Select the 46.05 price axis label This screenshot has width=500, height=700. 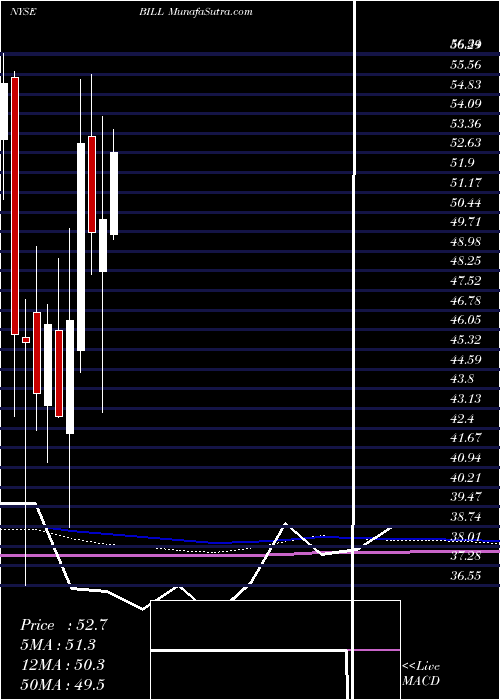(x=466, y=320)
